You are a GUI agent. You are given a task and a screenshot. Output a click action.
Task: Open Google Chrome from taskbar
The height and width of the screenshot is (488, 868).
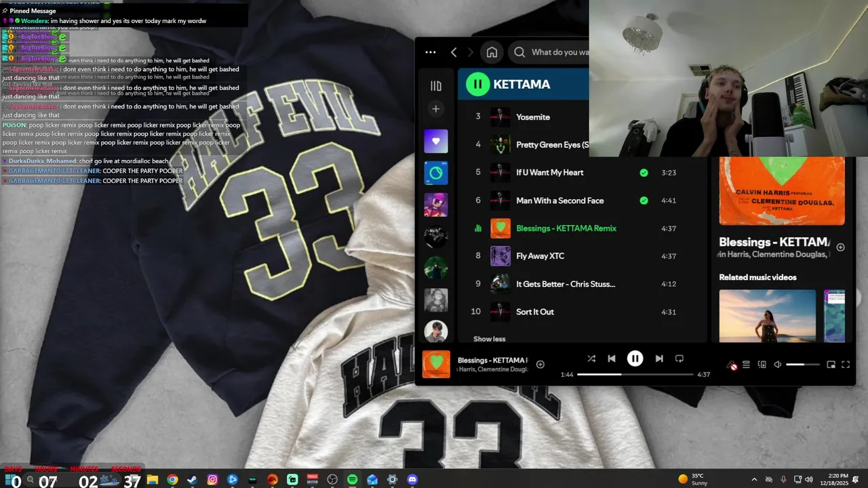point(172,480)
